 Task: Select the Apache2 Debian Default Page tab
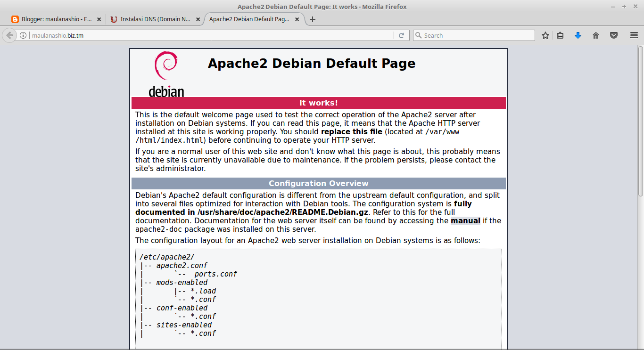click(255, 19)
